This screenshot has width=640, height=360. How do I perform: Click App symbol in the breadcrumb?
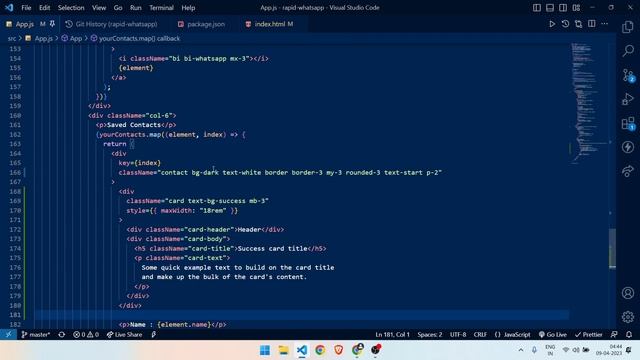76,38
